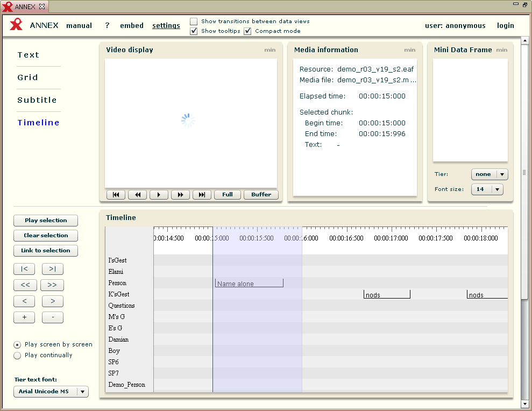Open the settings menu
532x411 pixels.
click(166, 26)
